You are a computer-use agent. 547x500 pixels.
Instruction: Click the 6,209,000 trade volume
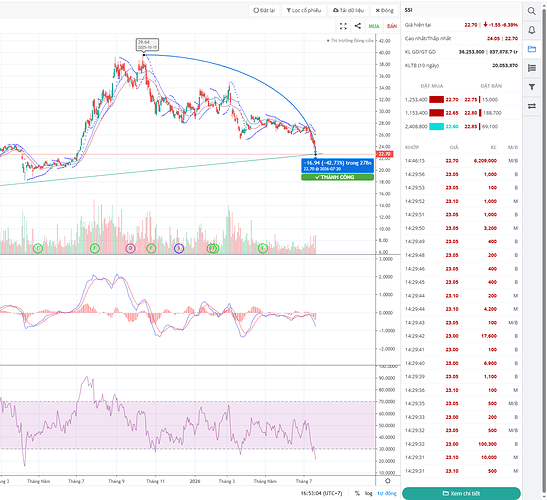(485, 161)
